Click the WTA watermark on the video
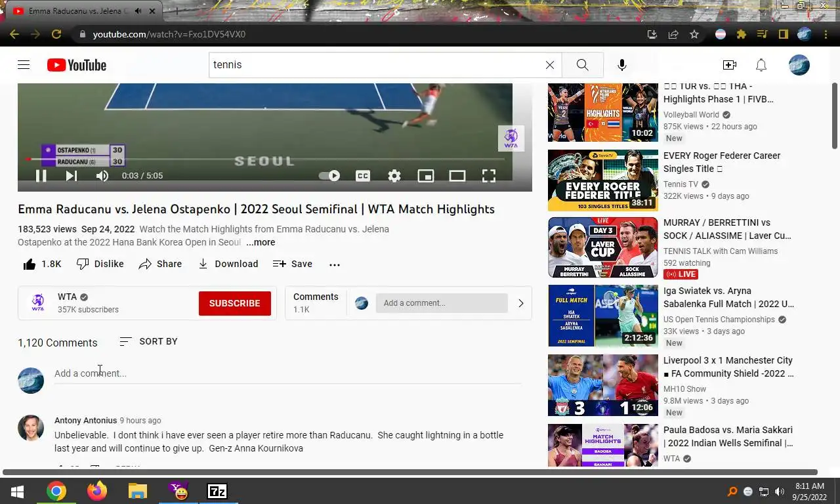This screenshot has height=504, width=840. (511, 138)
